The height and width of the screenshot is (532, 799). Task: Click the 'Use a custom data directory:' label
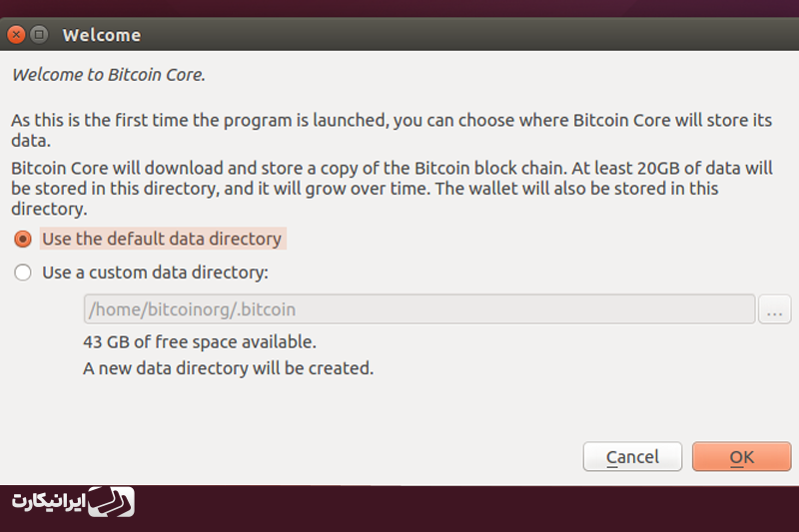(155, 272)
